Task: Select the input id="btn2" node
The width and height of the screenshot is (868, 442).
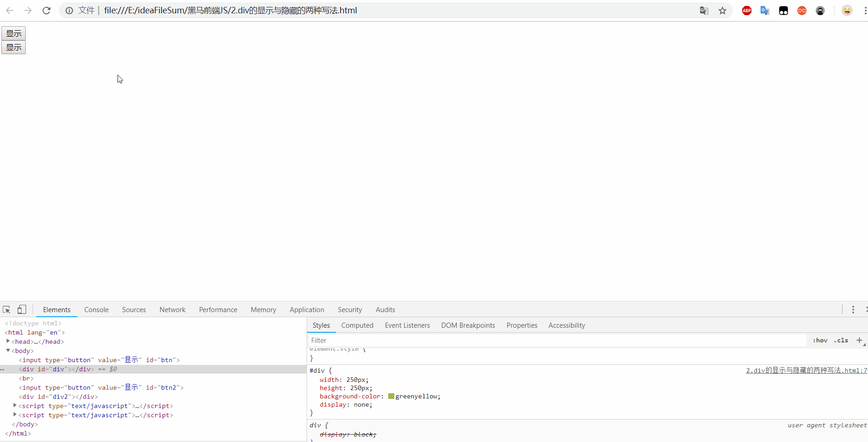Action: pos(101,387)
